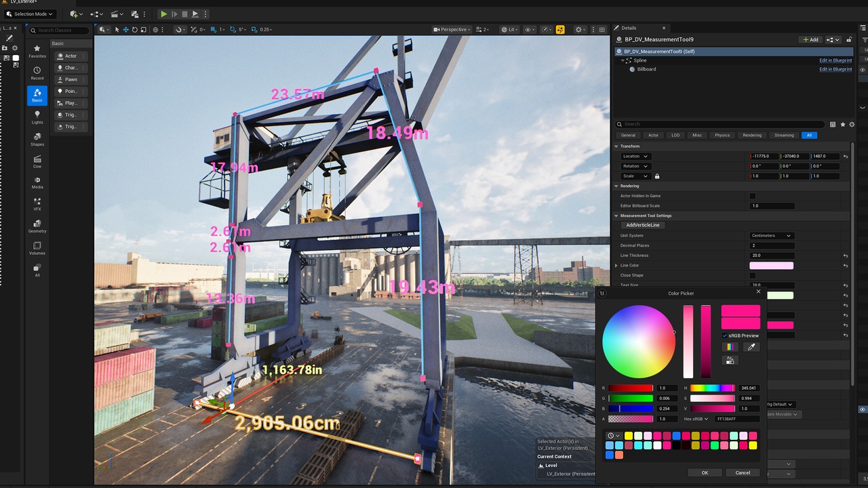
Task: Confirm color with the OK button
Action: [x=705, y=472]
